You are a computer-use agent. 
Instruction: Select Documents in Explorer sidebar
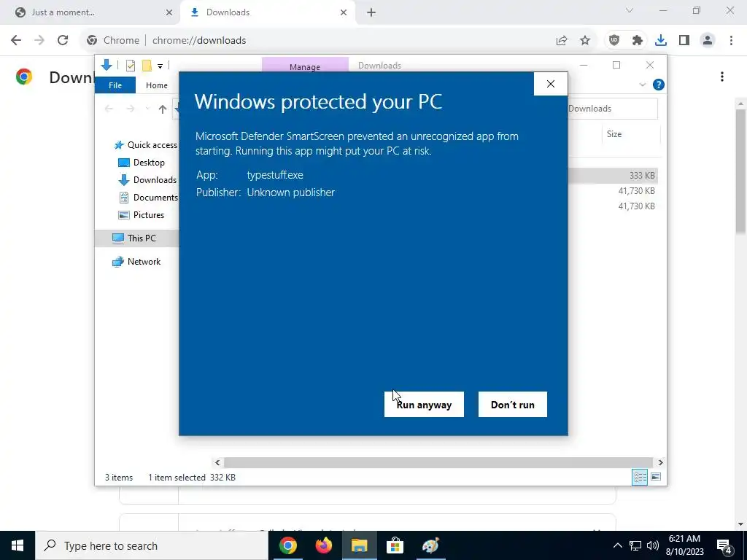(155, 197)
